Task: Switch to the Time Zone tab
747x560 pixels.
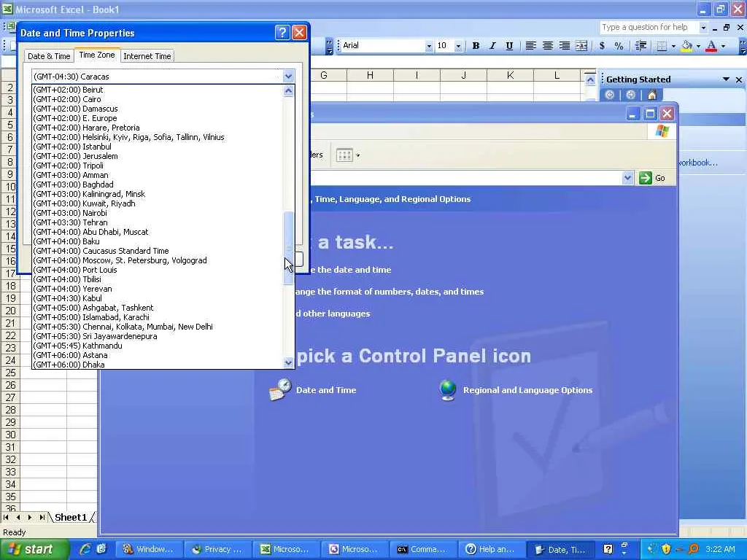Action: [97, 55]
